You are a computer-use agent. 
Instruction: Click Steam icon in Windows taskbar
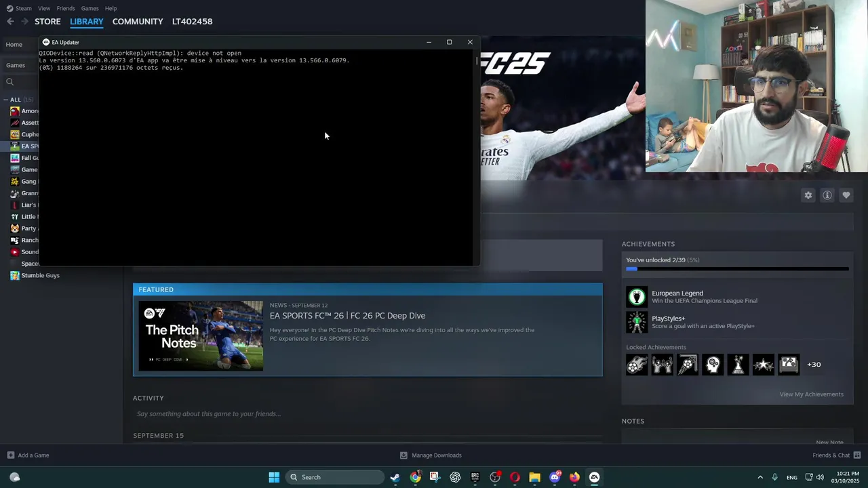tap(395, 477)
